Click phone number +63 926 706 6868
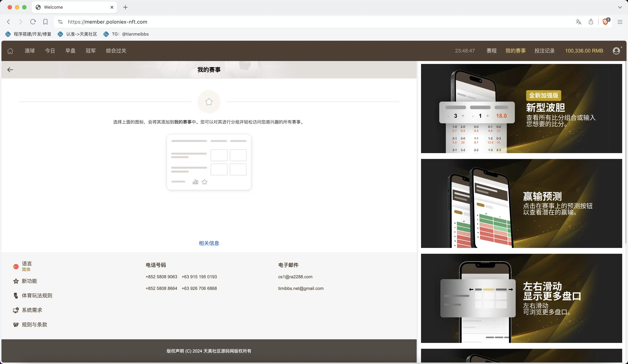Screen dimensions: 628x364 tap(199, 288)
